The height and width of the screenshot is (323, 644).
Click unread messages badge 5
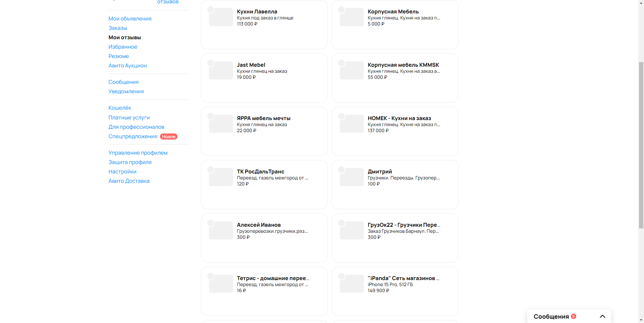(574, 316)
